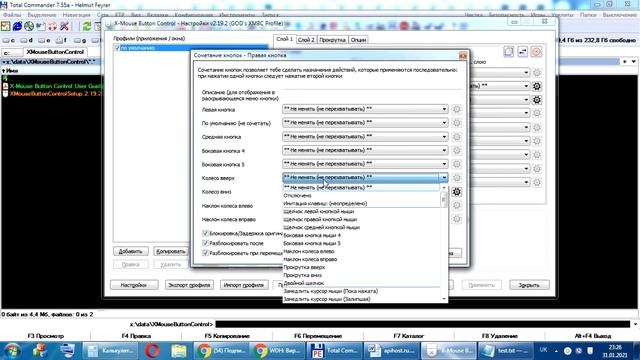Image resolution: width=640 pixels, height=360 pixels.
Task: Click F5 Копирование function key button
Action: [227, 336]
